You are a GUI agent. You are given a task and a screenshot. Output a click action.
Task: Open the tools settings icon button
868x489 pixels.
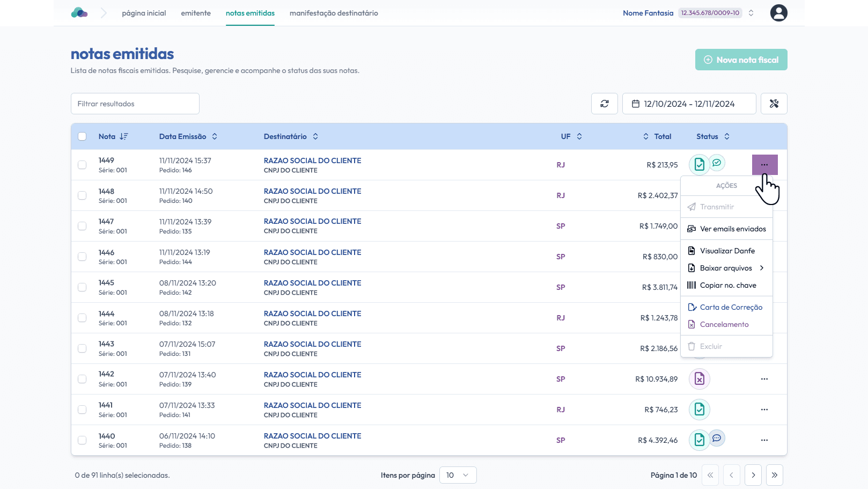pyautogui.click(x=774, y=104)
